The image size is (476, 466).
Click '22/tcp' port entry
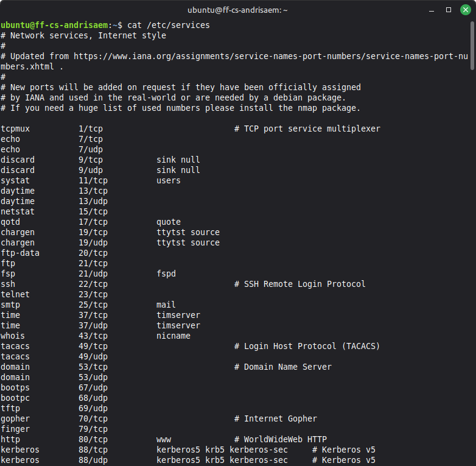[93, 284]
